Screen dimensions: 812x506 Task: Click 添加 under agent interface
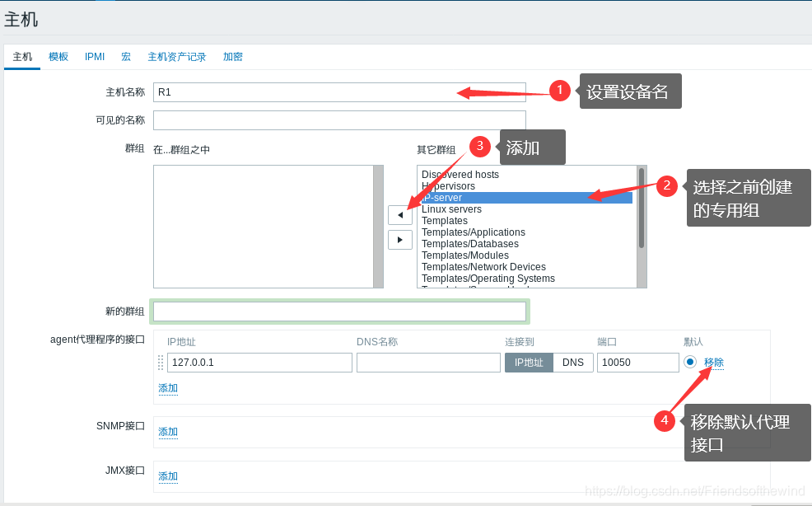click(x=168, y=388)
